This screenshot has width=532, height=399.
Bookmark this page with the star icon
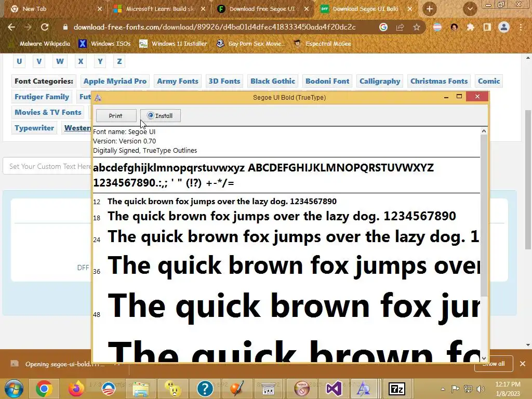(x=417, y=27)
